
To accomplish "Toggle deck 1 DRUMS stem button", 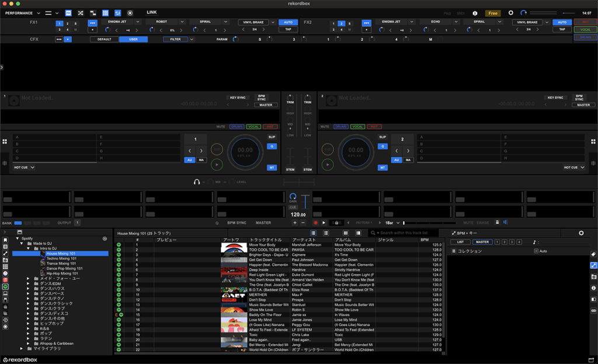I will pyautogui.click(x=237, y=127).
